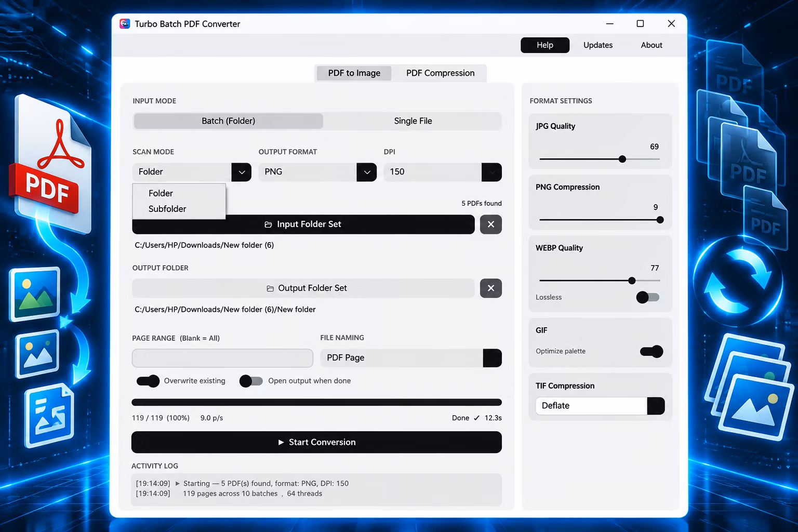Click Start Conversion button
Screen dimensions: 798x532
(x=316, y=442)
